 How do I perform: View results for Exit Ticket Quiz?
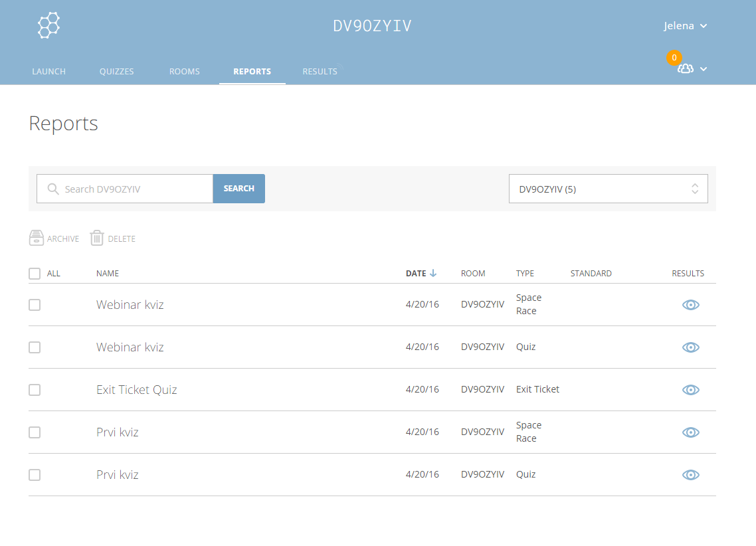(691, 390)
